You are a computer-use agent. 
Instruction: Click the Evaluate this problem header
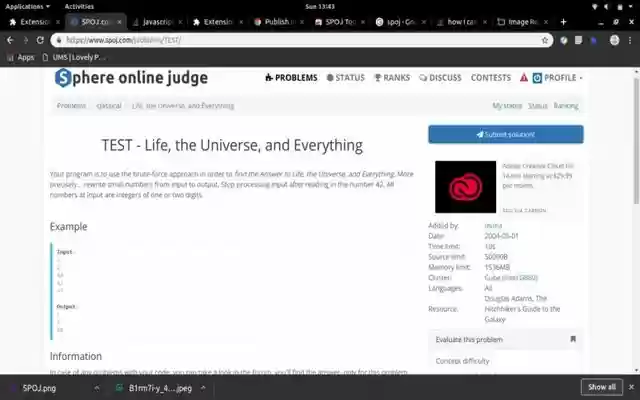click(x=506, y=339)
